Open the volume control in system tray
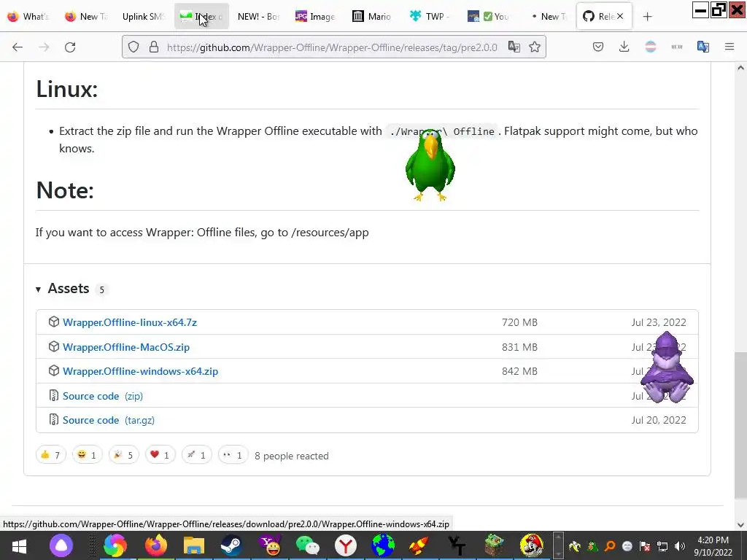The height and width of the screenshot is (560, 747). pos(680,546)
